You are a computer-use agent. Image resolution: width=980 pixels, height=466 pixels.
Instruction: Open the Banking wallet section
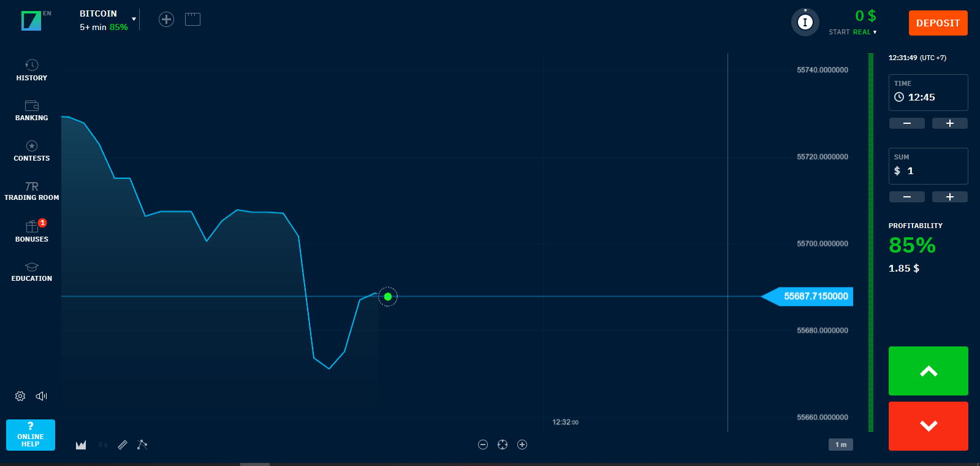[x=32, y=110]
